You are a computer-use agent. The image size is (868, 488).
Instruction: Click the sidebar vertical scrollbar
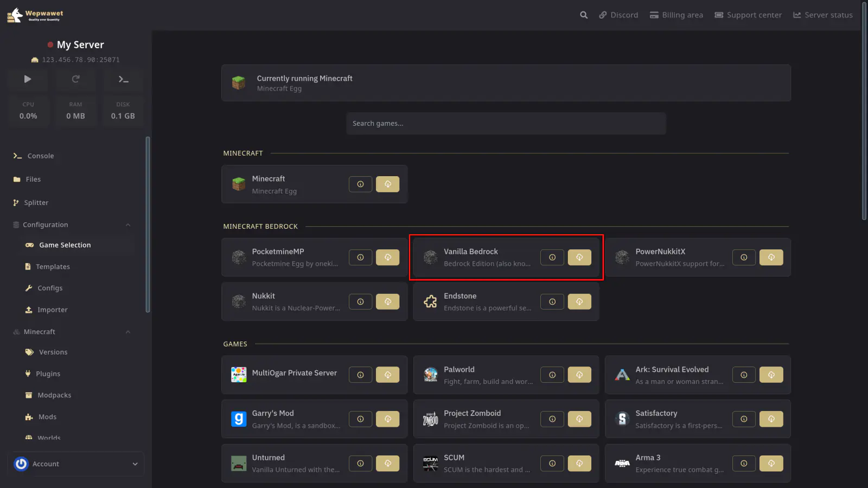coord(148,224)
